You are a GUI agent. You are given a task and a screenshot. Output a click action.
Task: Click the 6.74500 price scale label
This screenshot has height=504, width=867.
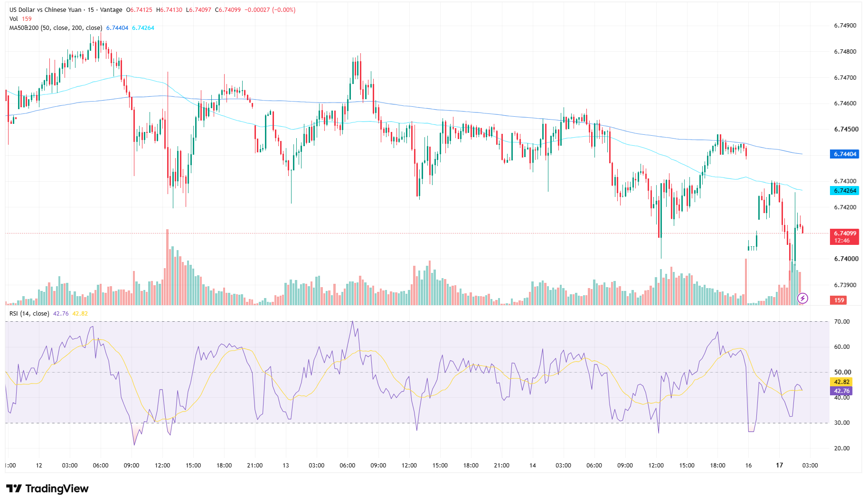[x=845, y=129]
